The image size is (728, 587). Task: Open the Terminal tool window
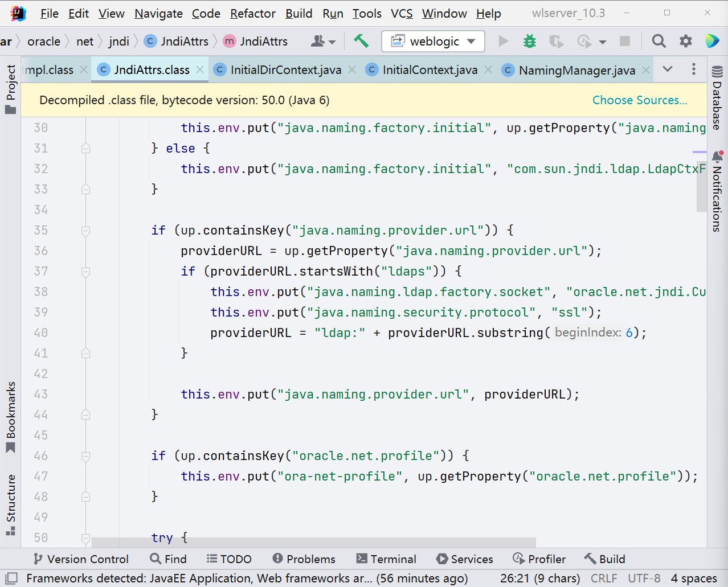pos(386,559)
